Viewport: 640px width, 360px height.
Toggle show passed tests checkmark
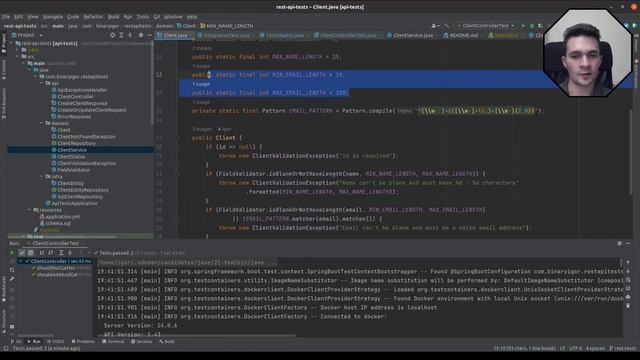pyautogui.click(x=22, y=253)
